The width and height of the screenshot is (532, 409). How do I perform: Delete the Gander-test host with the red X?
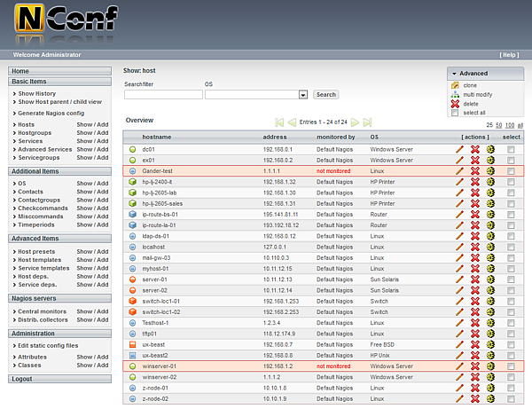pos(474,170)
